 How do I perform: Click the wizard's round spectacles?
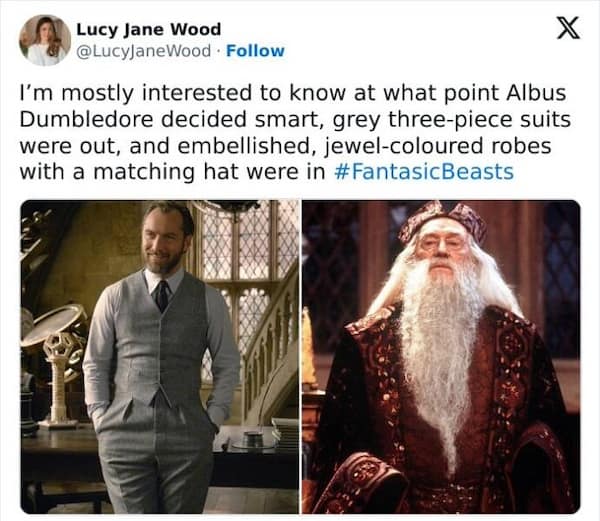(443, 244)
